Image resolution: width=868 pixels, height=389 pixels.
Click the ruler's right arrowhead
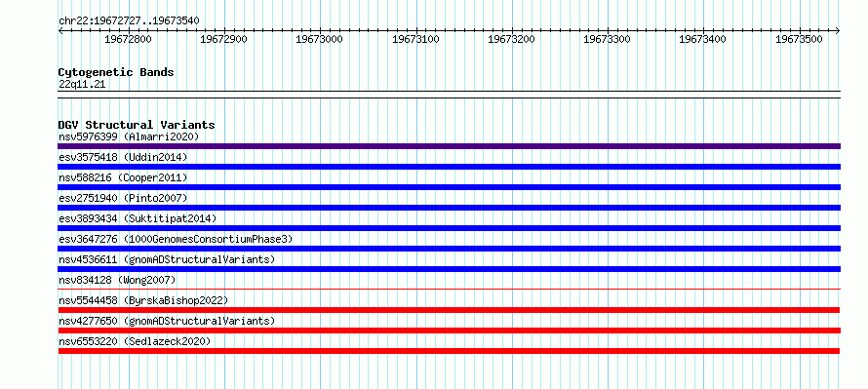click(838, 31)
